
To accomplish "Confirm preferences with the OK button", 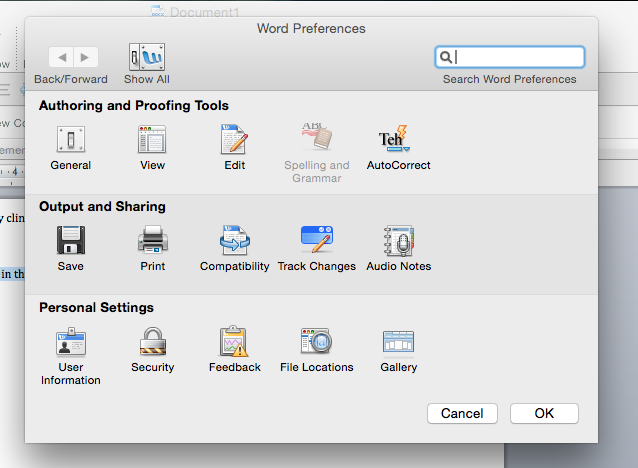I will coord(544,413).
